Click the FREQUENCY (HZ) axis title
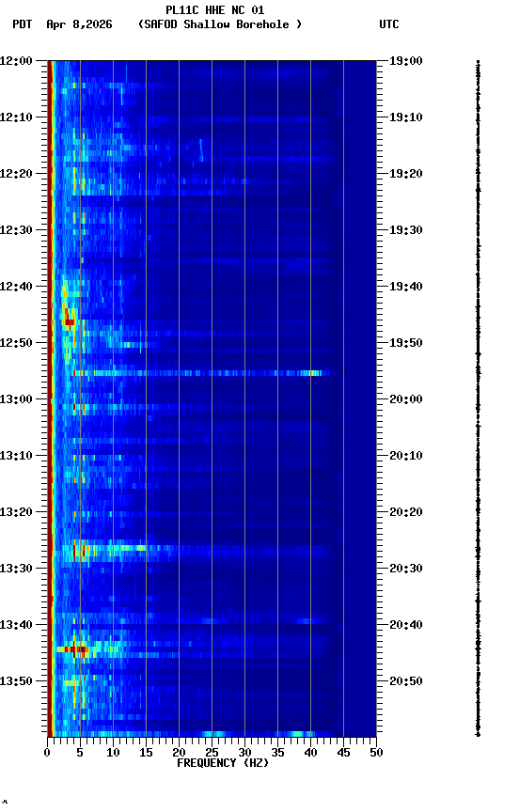Screen dimensions: 519x812 pos(223,764)
